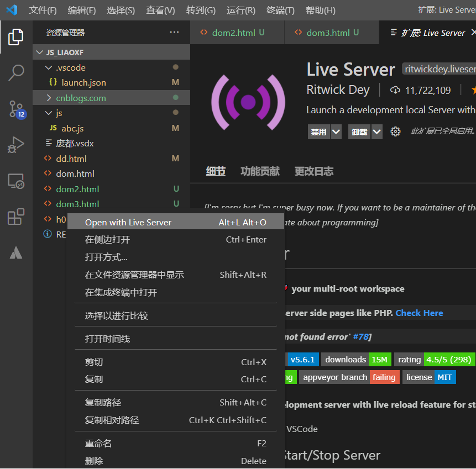Click the VS Code logo icon
Image resolution: width=476 pixels, height=469 pixels.
[x=12, y=10]
